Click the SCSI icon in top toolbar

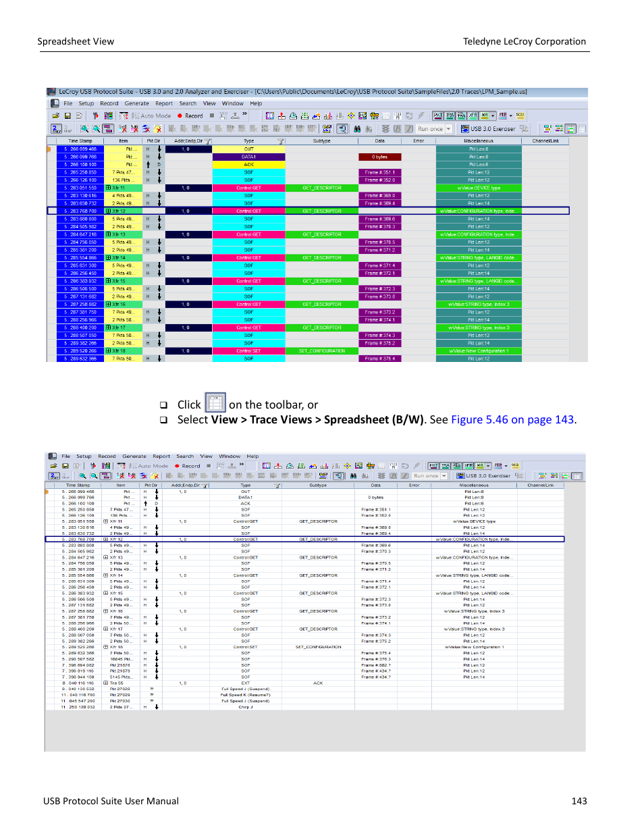[520, 115]
